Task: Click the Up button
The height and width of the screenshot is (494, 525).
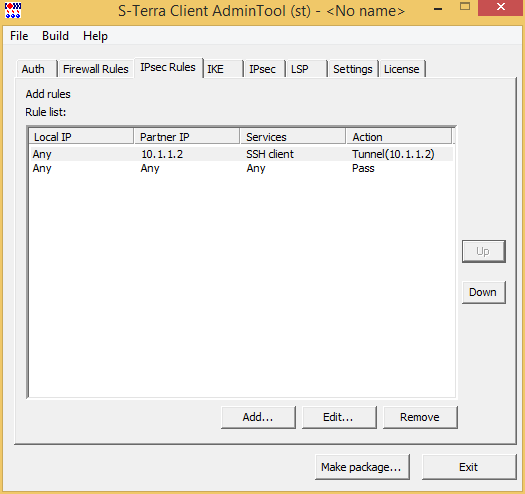Action: [x=483, y=251]
